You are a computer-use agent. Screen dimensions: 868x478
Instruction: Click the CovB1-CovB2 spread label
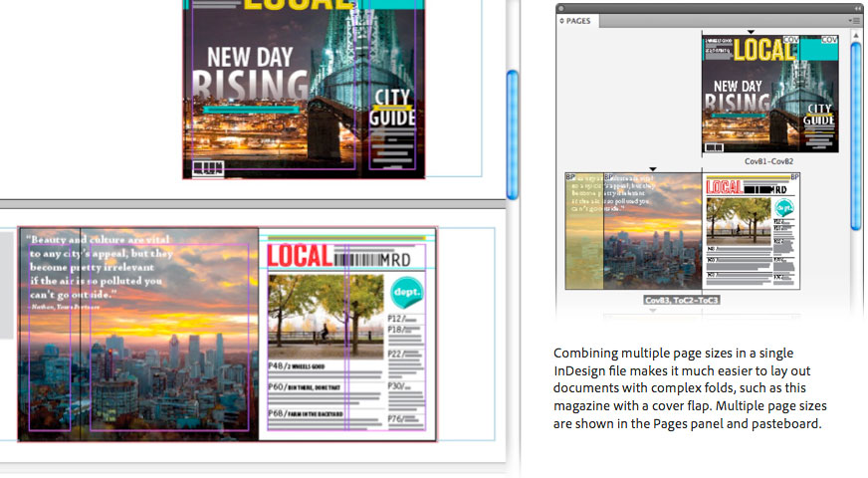tap(768, 161)
